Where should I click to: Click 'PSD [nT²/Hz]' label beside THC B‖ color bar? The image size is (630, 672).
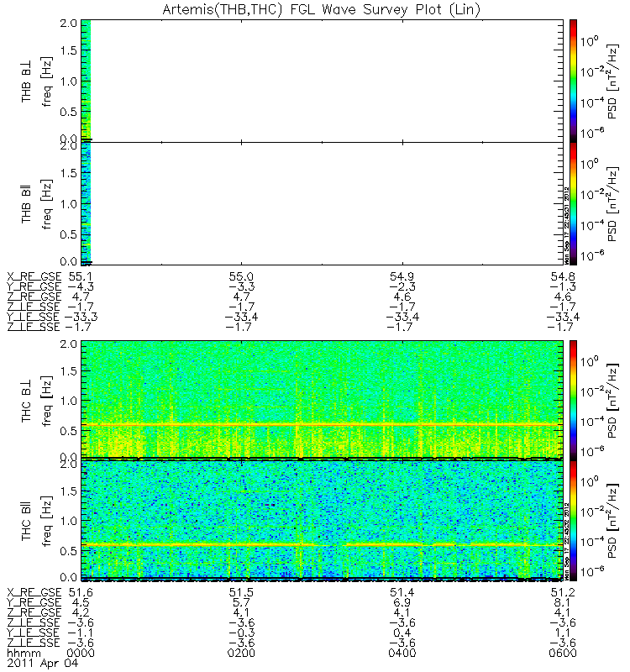pos(613,521)
